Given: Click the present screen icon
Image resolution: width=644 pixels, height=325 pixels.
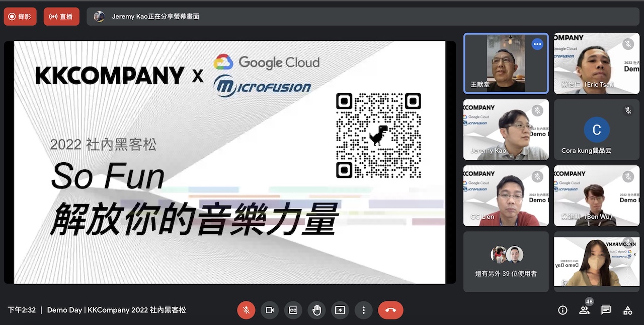Looking at the screenshot, I should pyautogui.click(x=340, y=310).
